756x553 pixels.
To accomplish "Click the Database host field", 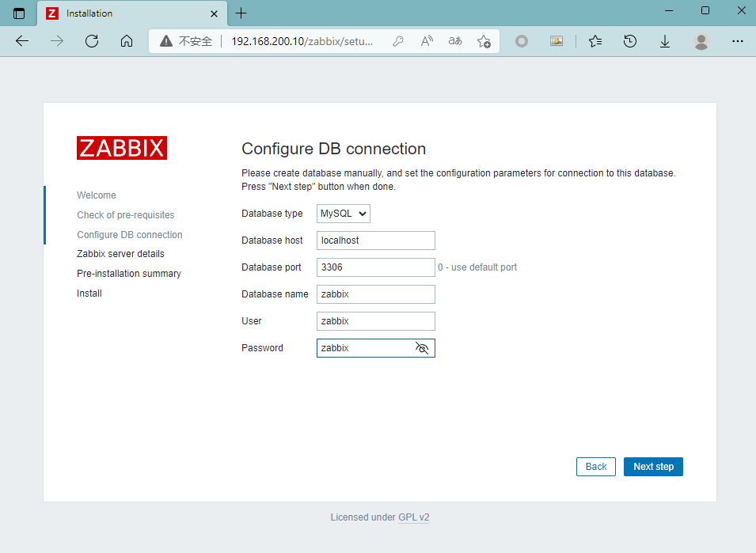I will click(x=376, y=241).
